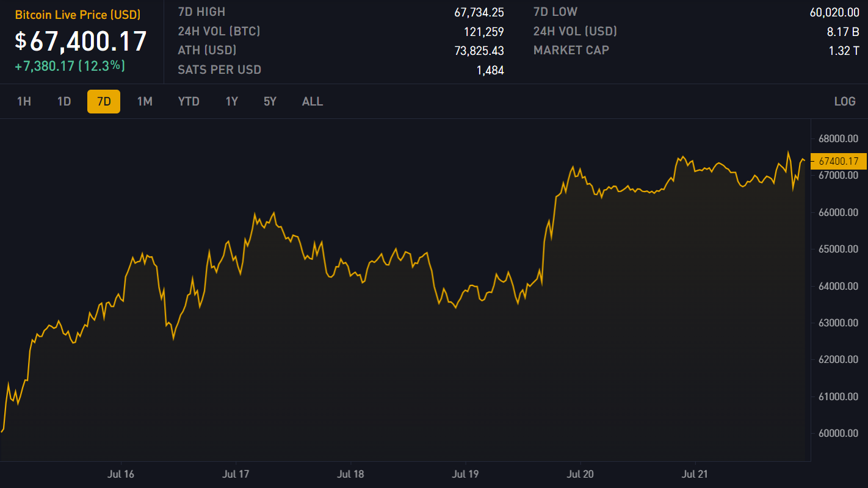Viewport: 868px width, 488px height.
Task: Select the YTD time range
Action: (x=189, y=101)
